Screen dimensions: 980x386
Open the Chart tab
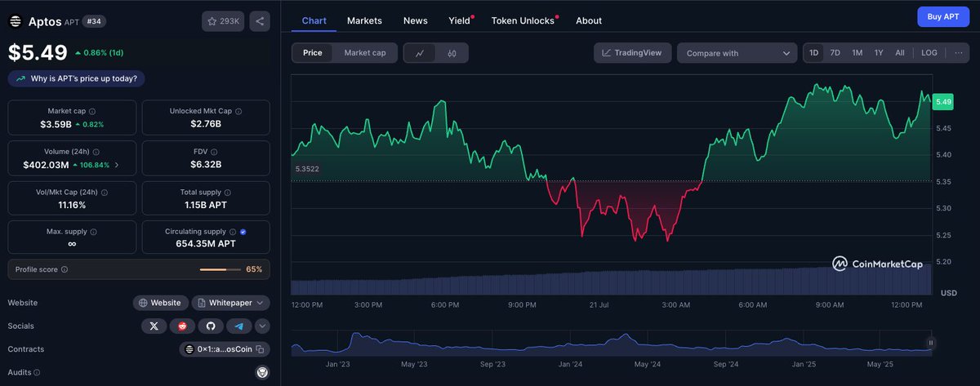(x=314, y=20)
